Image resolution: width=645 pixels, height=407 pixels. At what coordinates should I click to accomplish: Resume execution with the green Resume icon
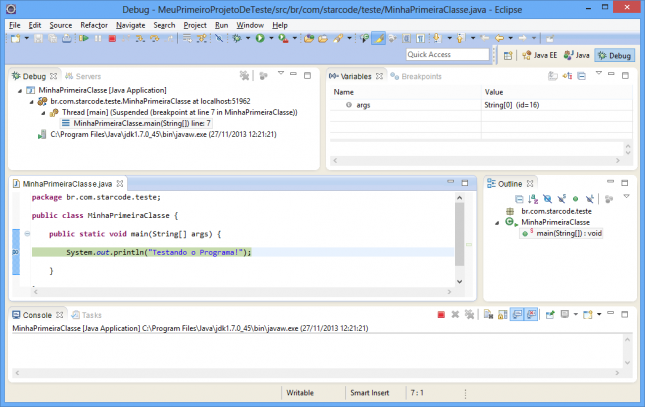point(84,38)
